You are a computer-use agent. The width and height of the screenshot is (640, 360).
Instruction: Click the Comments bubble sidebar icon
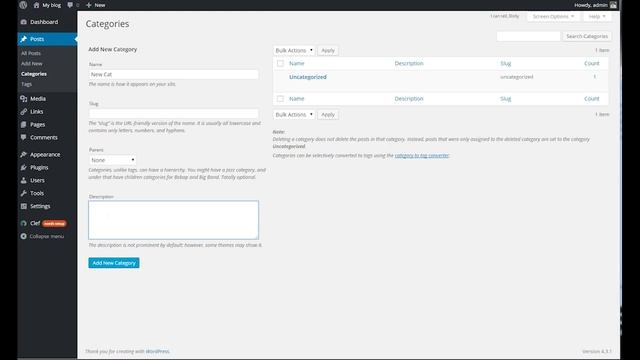(24, 138)
